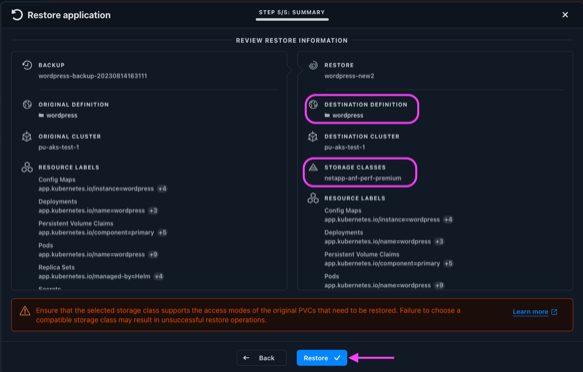Expand +5 badge for original Persistent Volume Claims
Screen dimensions: 583x372
[x=162, y=233]
